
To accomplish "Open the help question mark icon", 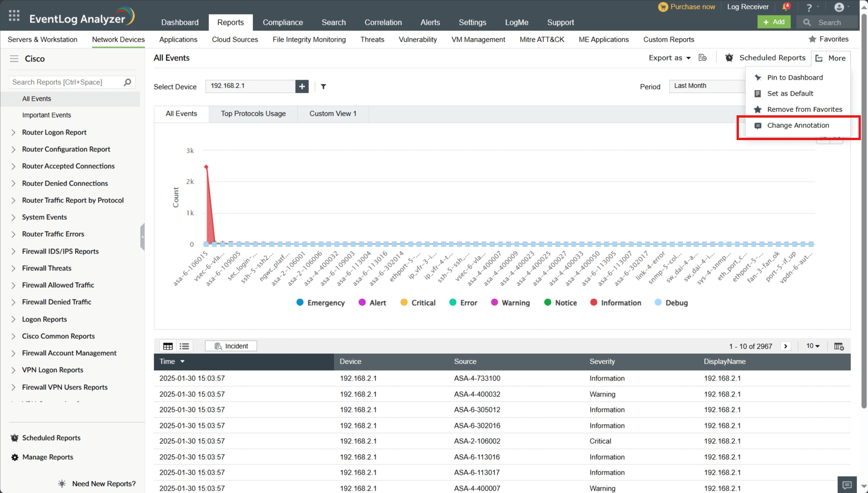I will (809, 7).
